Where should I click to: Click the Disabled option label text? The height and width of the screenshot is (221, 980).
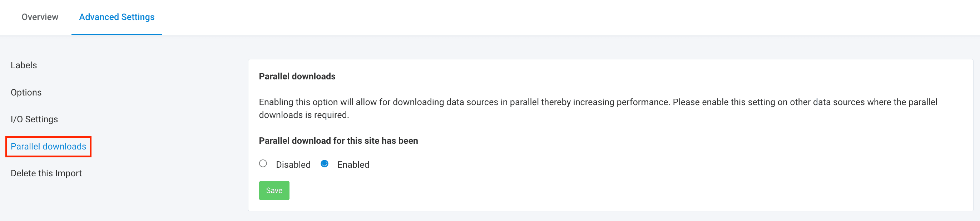point(293,165)
